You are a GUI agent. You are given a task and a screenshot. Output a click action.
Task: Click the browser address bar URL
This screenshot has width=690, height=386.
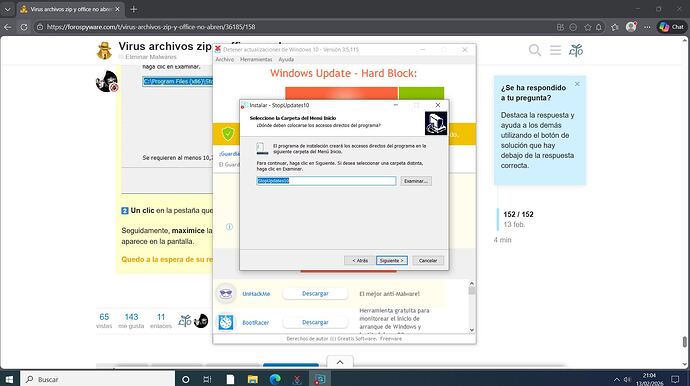click(151, 27)
